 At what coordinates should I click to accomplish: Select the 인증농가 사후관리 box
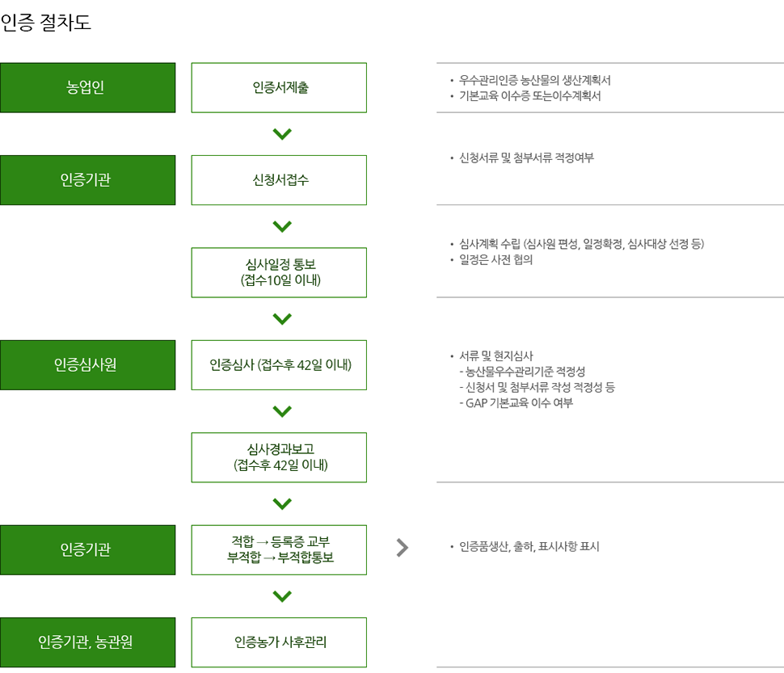pyautogui.click(x=279, y=642)
